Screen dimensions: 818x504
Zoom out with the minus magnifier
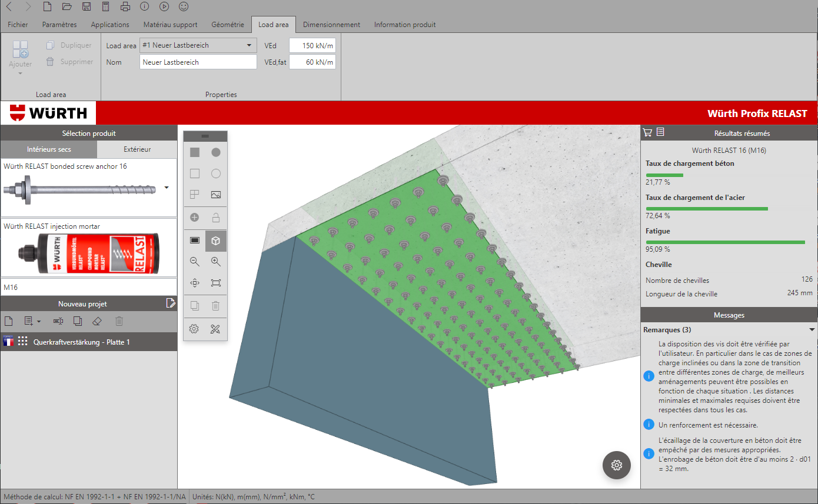pyautogui.click(x=195, y=262)
